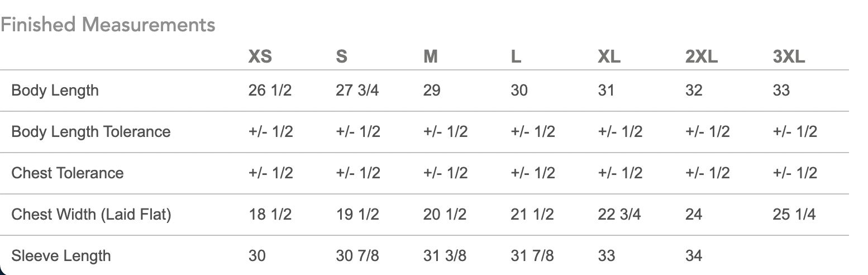Select the Sleeve Length row label

61,256
